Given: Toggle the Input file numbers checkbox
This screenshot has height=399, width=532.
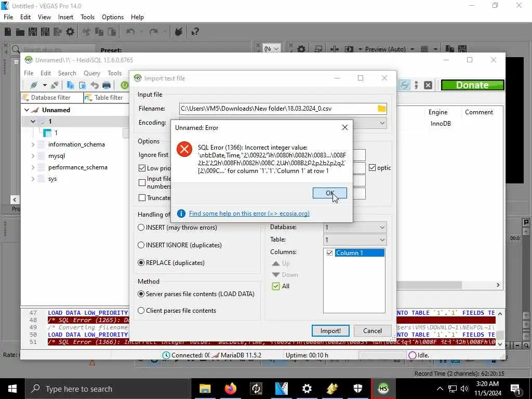Looking at the screenshot, I should pos(142,183).
